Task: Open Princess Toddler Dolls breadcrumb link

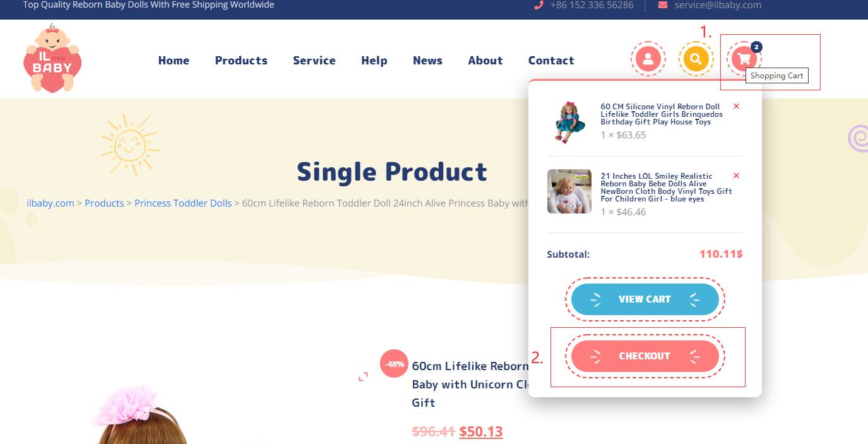Action: pos(183,203)
